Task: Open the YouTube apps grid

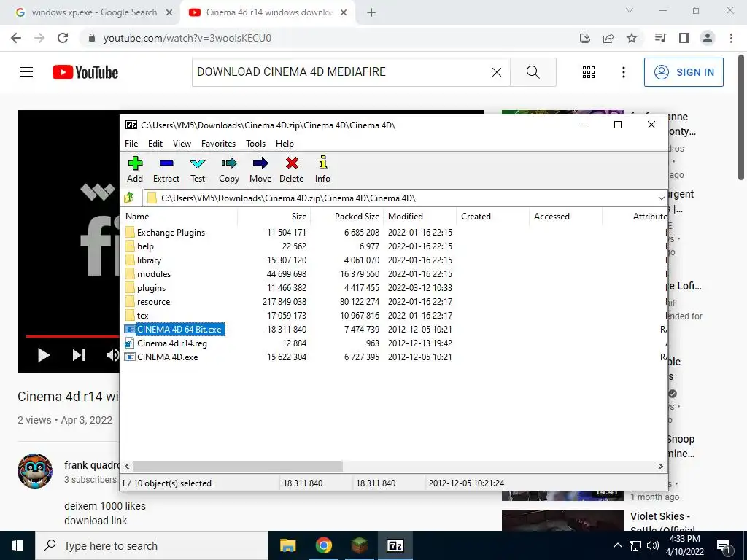Action: [x=589, y=72]
